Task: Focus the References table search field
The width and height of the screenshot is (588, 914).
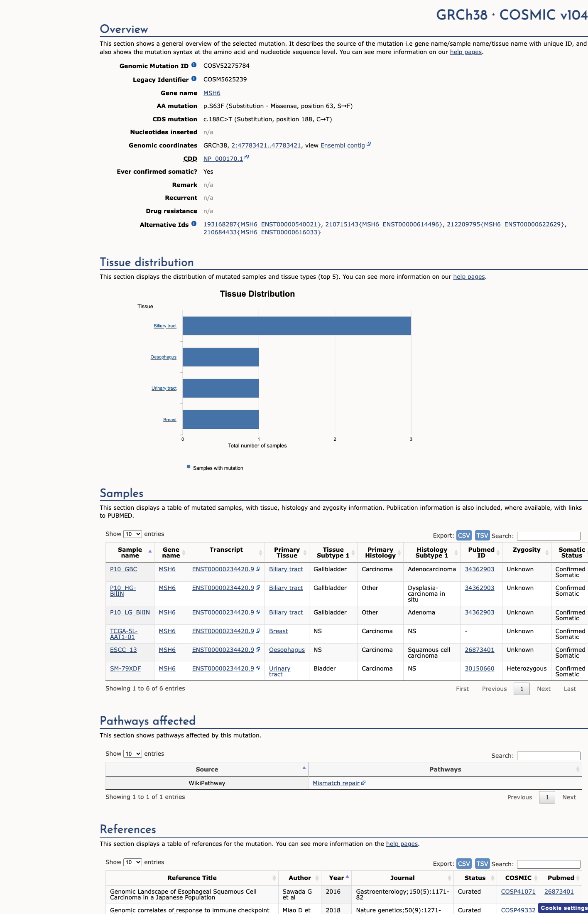Action: (549, 864)
